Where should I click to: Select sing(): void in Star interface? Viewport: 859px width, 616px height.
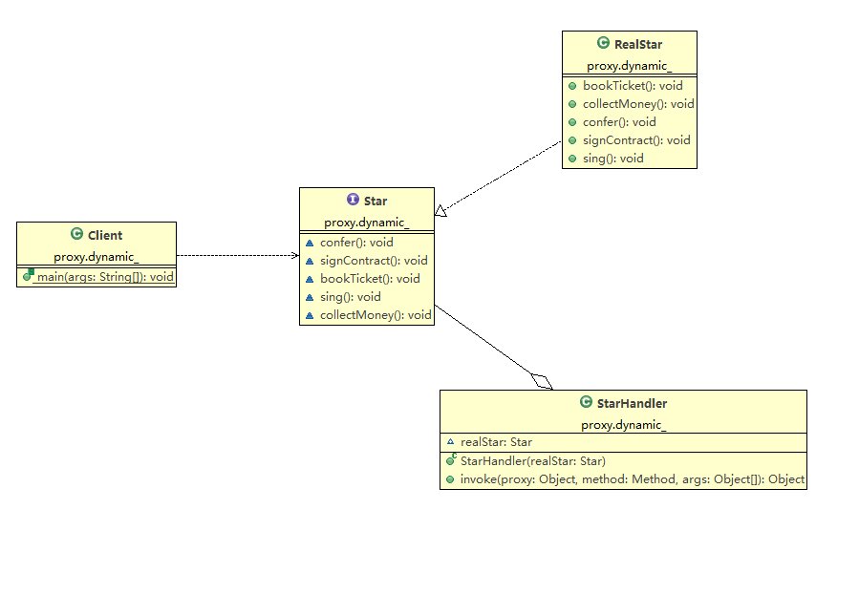(350, 297)
